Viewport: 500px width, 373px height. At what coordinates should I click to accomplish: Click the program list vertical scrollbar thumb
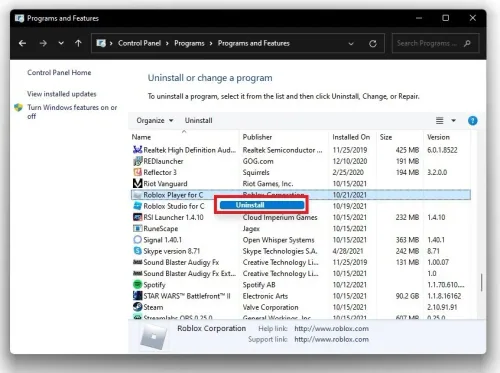(481, 283)
